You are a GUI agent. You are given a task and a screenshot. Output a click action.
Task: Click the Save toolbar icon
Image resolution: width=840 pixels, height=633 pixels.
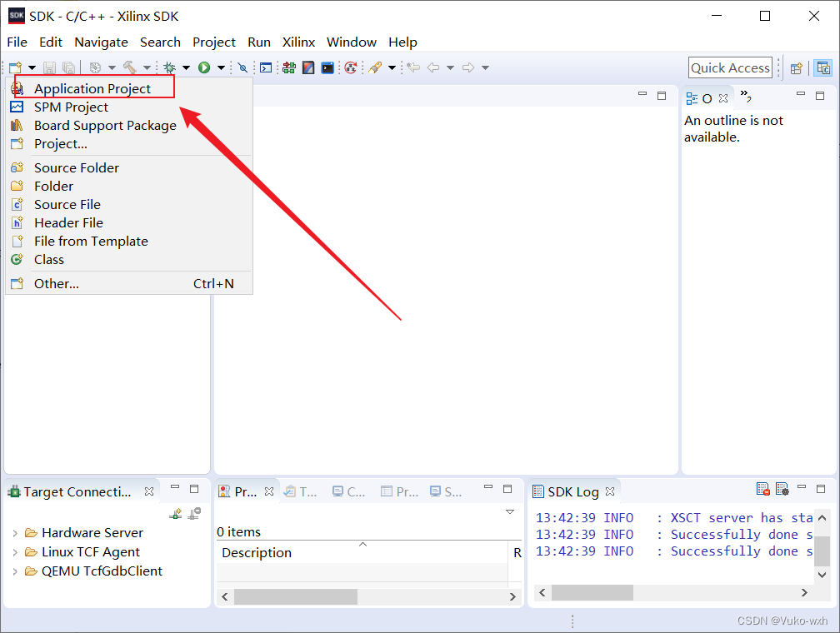[x=50, y=67]
